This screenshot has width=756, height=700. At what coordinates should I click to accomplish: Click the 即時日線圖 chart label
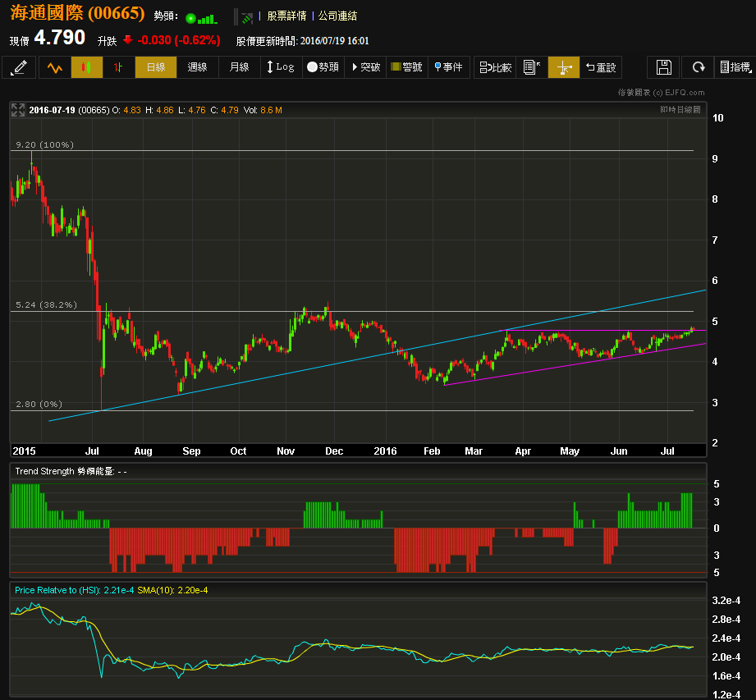pyautogui.click(x=680, y=110)
